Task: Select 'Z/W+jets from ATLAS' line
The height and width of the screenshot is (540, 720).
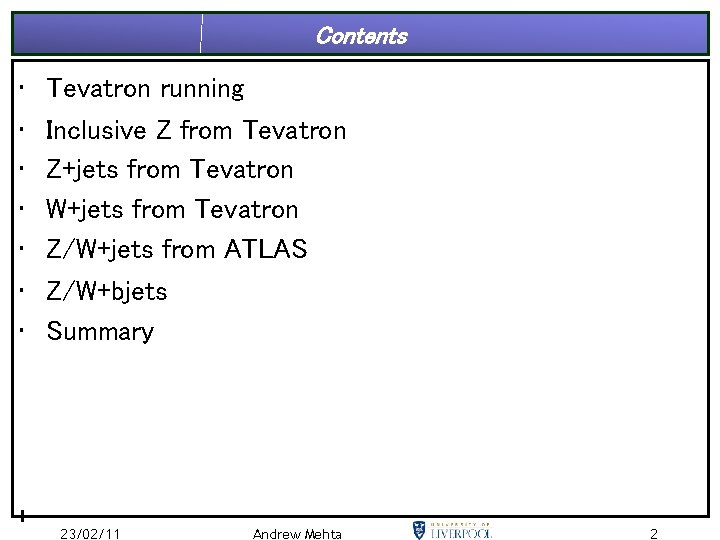Action: [177, 249]
